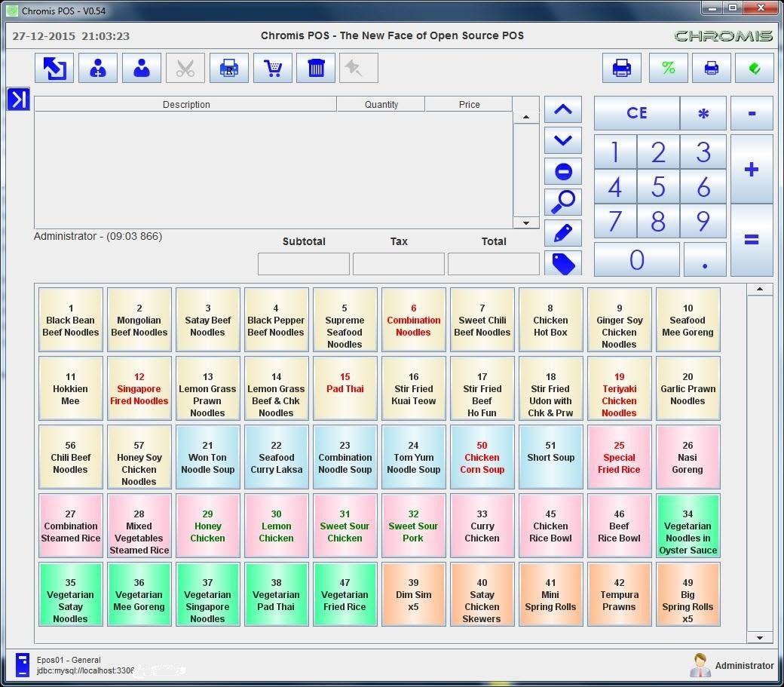
Task: Edit the line using the pencil icon
Action: (x=563, y=233)
